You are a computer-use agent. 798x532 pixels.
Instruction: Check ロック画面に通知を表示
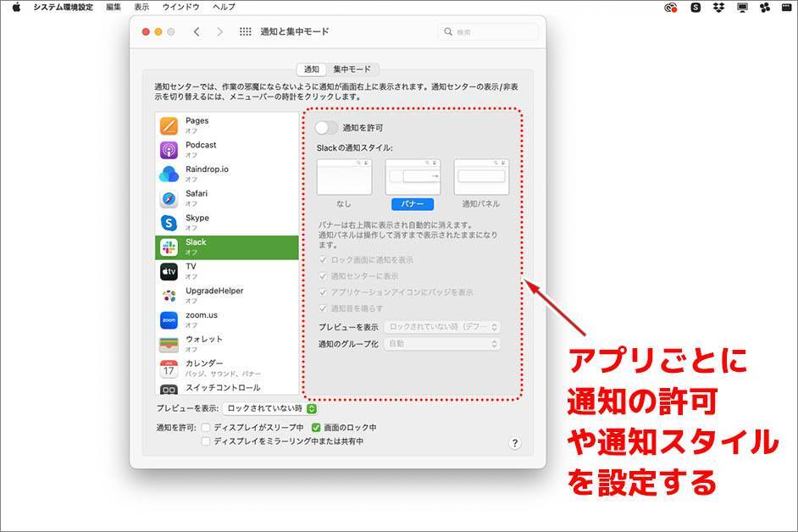[323, 260]
